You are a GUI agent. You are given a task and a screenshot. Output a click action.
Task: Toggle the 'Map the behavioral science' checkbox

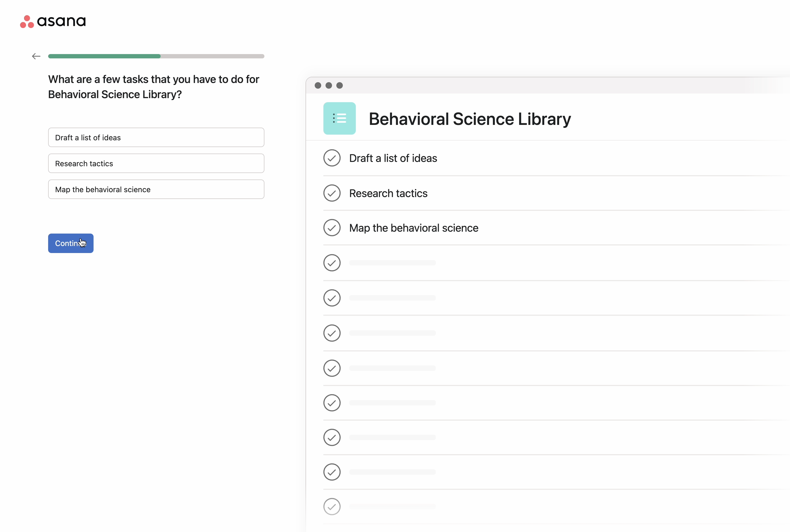coord(332,227)
